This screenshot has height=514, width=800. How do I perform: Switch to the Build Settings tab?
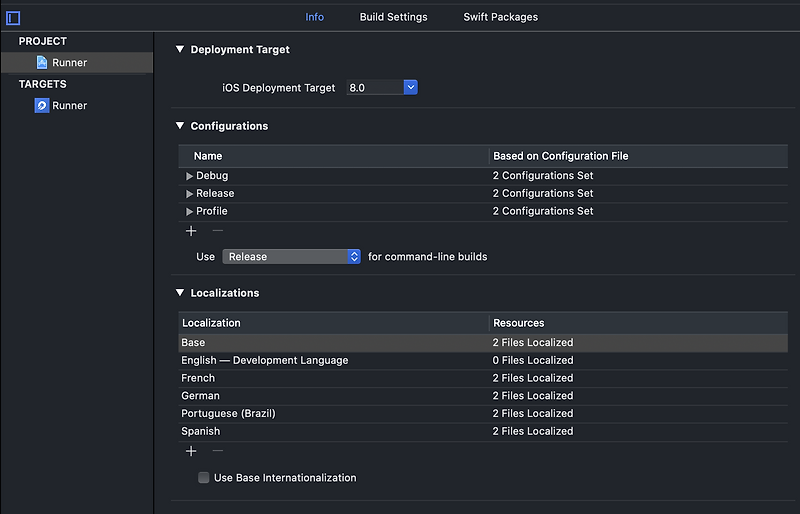tap(393, 17)
